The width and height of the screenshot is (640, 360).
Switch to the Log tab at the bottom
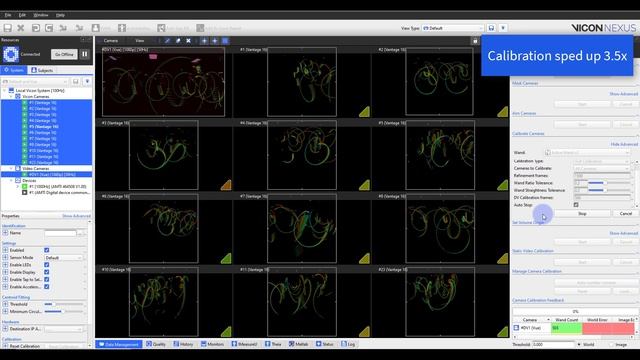[348, 344]
